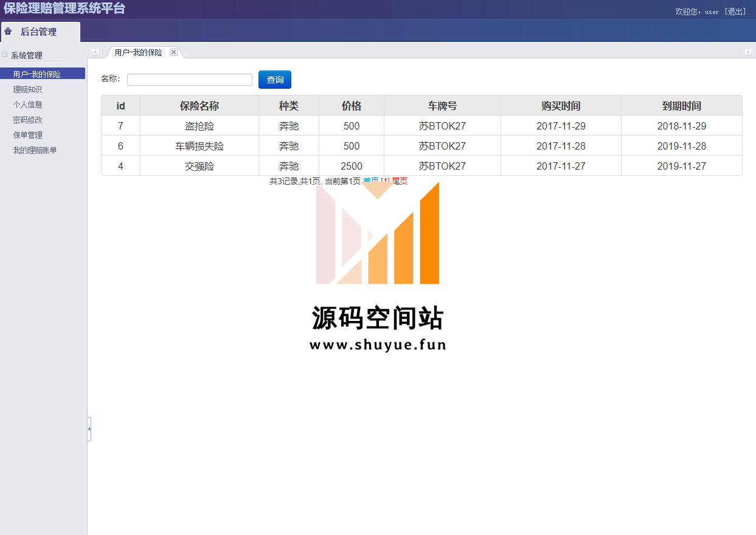Click the 查询 search button

[275, 80]
